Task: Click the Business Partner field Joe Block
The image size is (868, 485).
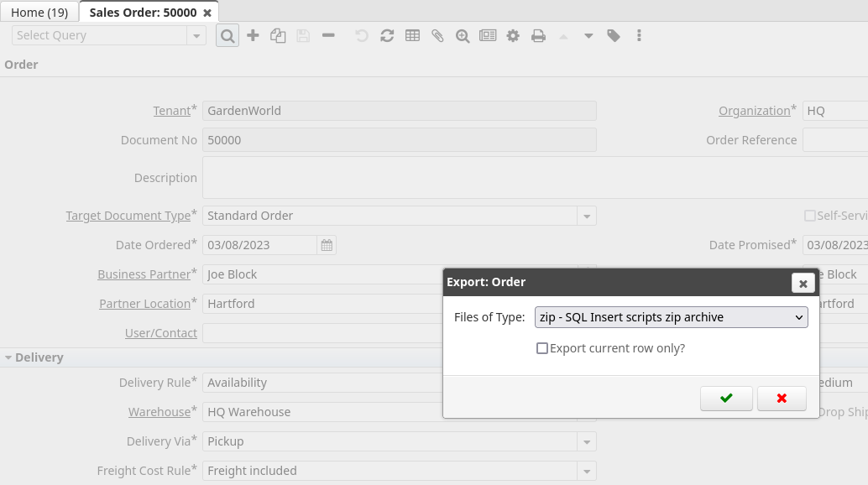Action: (x=322, y=274)
